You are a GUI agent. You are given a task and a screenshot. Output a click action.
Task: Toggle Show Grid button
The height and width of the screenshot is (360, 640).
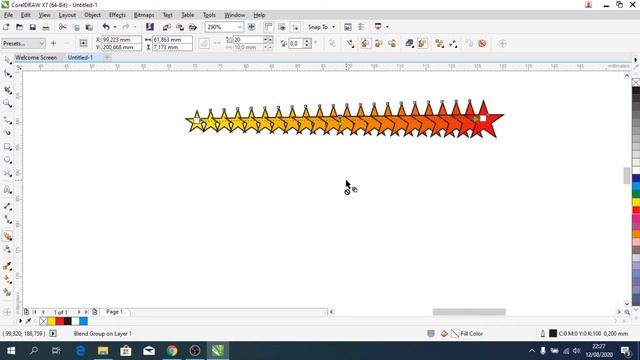coord(282,27)
